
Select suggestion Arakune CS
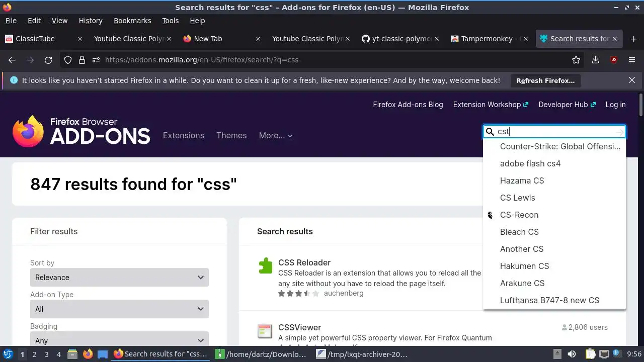[x=554, y=283]
